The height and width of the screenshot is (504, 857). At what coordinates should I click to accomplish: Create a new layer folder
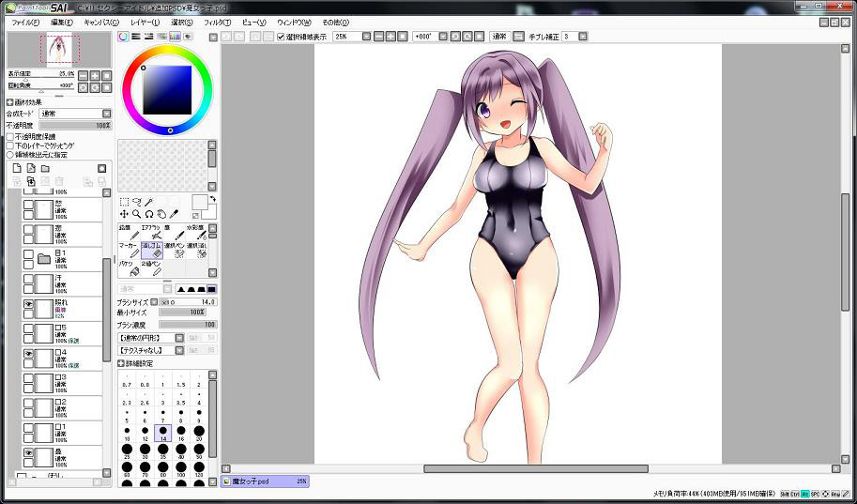point(44,168)
